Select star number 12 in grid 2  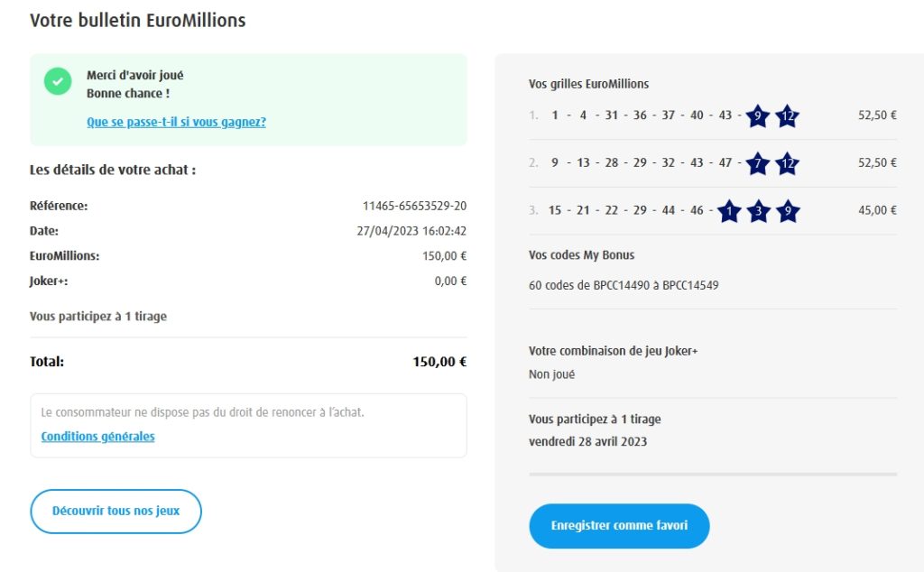pyautogui.click(x=788, y=163)
